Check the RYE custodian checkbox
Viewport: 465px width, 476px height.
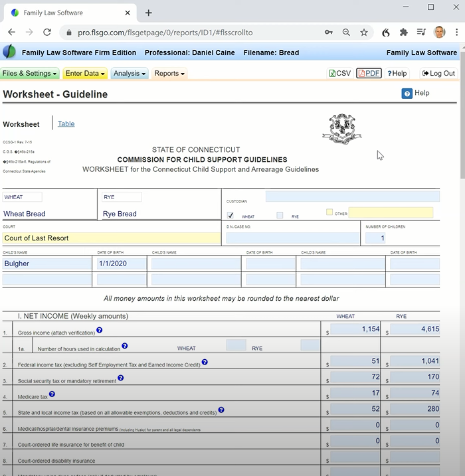[x=280, y=216]
